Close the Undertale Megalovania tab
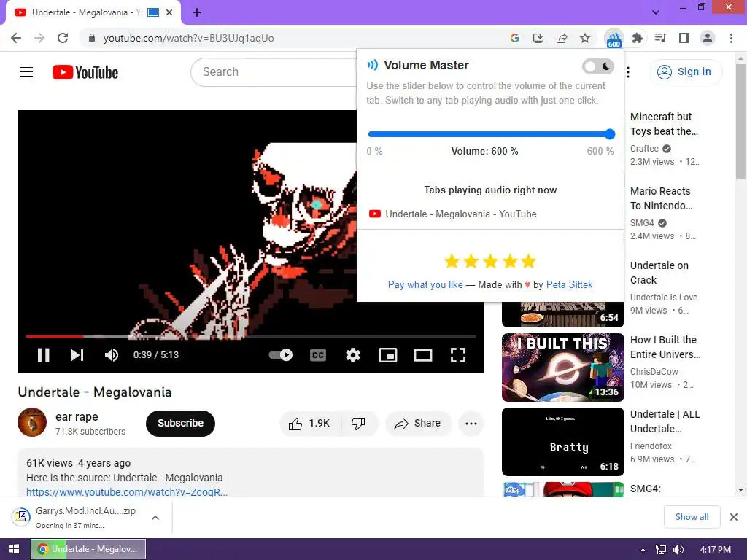747x560 pixels. [x=169, y=12]
